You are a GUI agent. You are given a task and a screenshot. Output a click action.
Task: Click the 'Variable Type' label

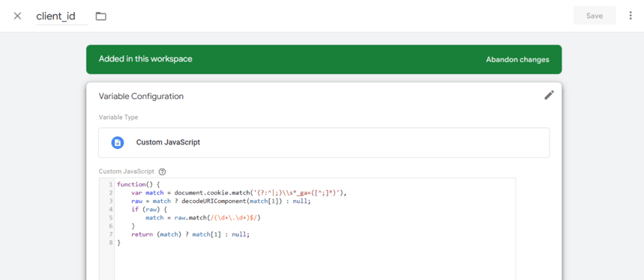[x=118, y=118]
